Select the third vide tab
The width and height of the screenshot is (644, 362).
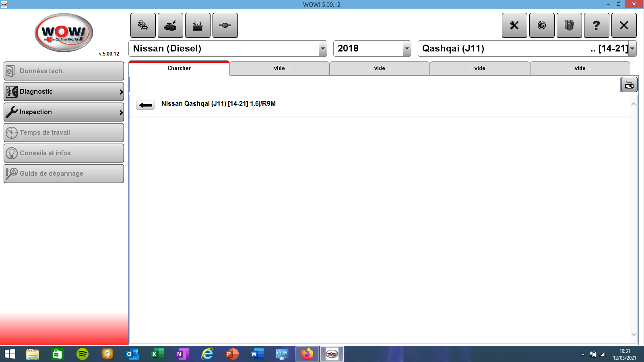click(480, 68)
